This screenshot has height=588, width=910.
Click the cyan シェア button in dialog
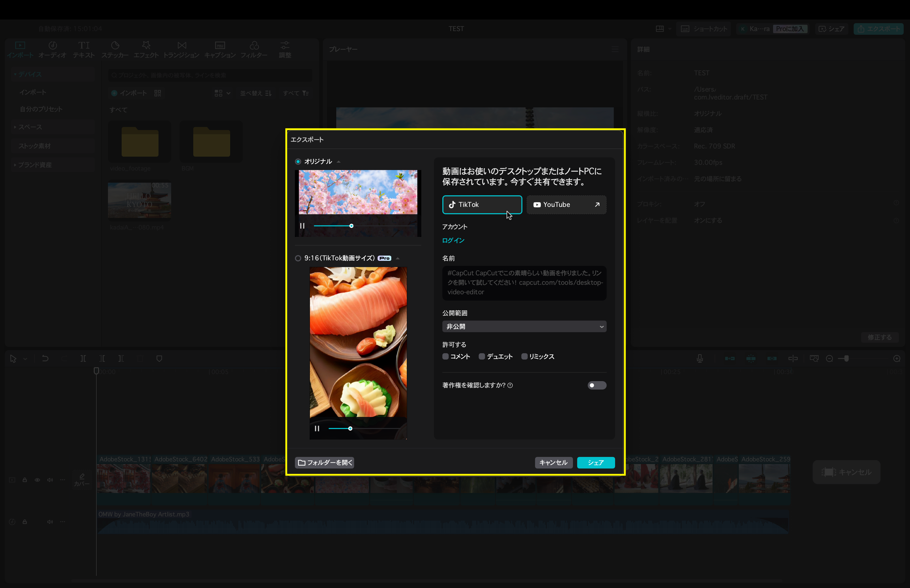pyautogui.click(x=596, y=462)
